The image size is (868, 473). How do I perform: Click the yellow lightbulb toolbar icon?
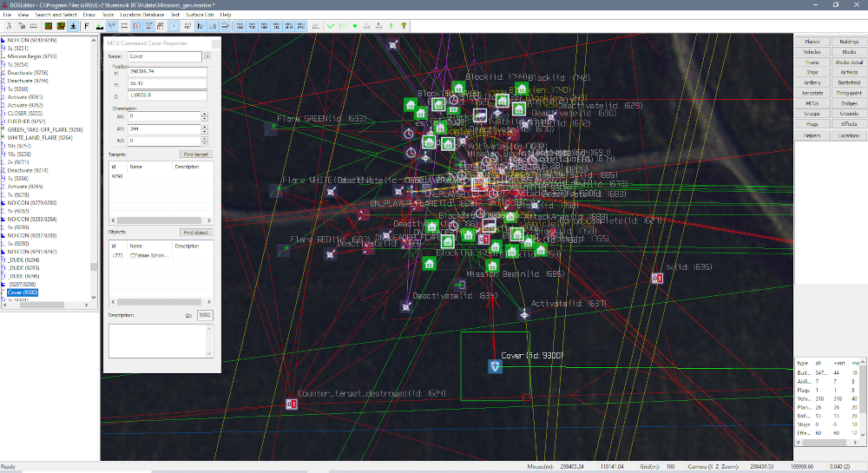pos(404,26)
